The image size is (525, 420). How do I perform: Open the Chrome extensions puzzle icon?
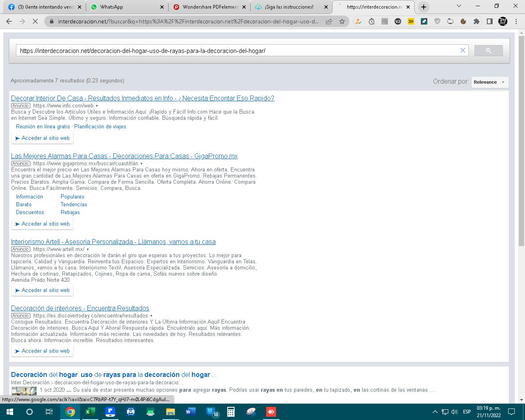tap(476, 21)
